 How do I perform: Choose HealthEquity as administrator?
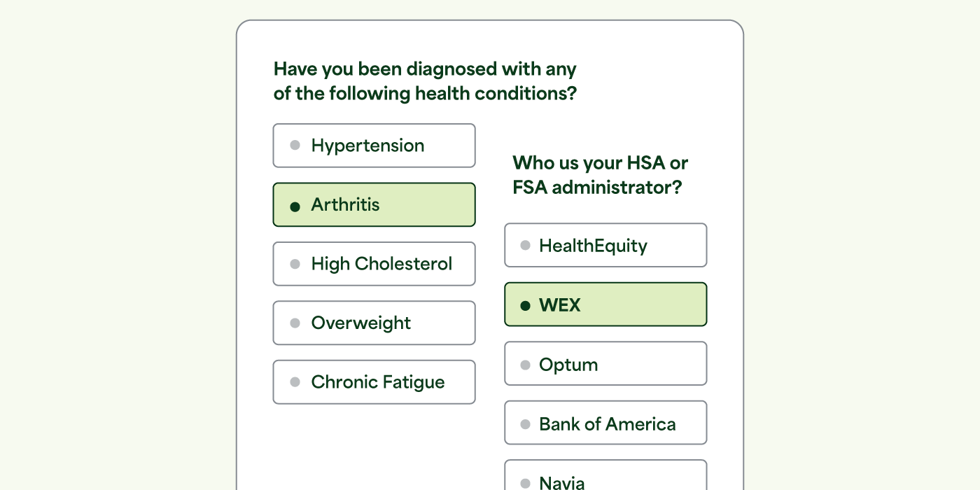point(605,245)
